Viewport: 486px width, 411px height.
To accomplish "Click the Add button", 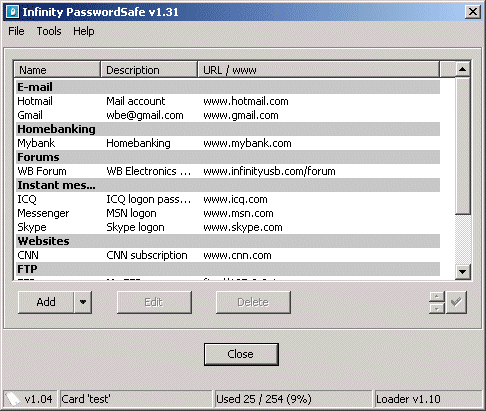I will coord(46,302).
